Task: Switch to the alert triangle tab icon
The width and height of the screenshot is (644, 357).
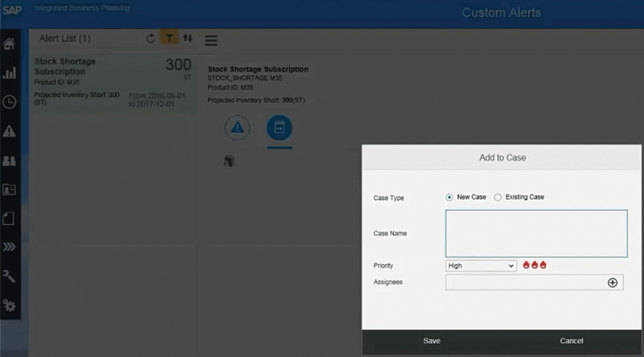Action: click(237, 128)
